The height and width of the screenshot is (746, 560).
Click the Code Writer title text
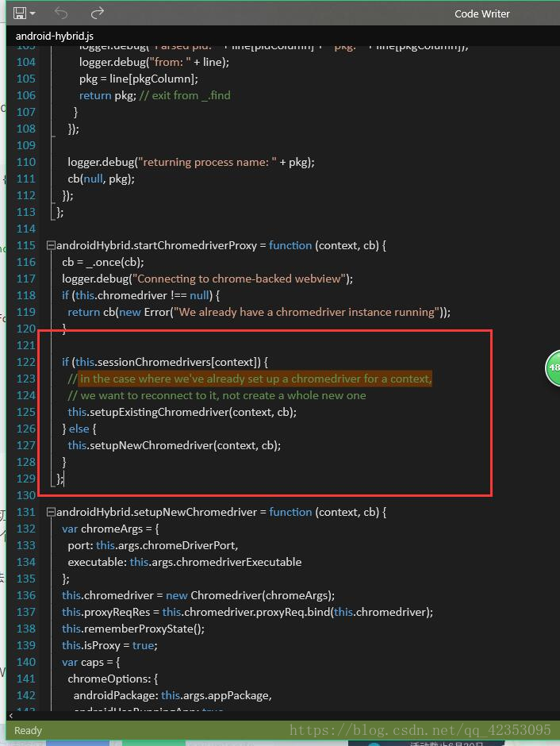click(x=481, y=13)
